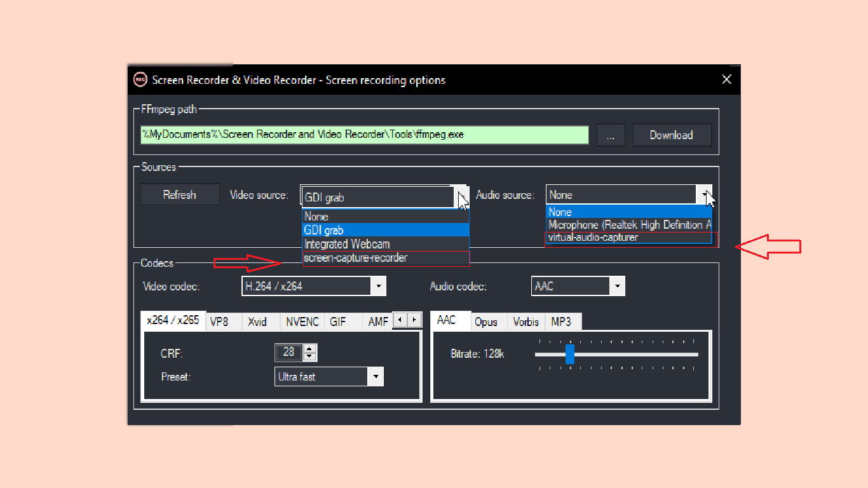Click the red REC app icon in title bar
The height and width of the screenshot is (488, 868).
point(140,80)
